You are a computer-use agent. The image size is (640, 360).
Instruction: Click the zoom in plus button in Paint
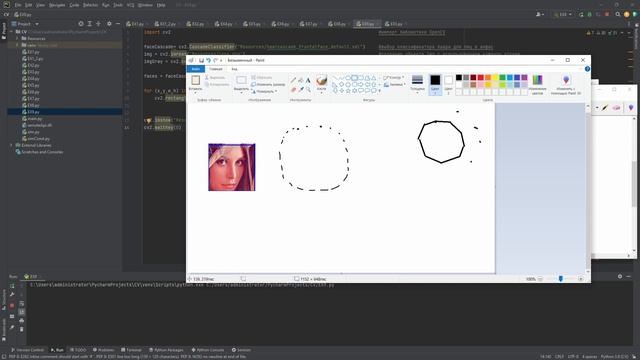coord(580,279)
